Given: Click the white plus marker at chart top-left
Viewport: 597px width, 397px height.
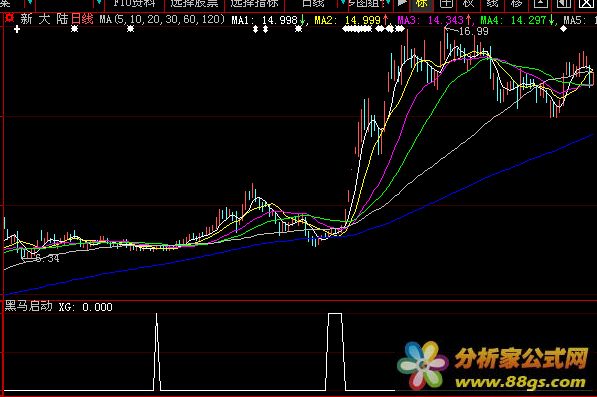Looking at the screenshot, I should click(17, 29).
